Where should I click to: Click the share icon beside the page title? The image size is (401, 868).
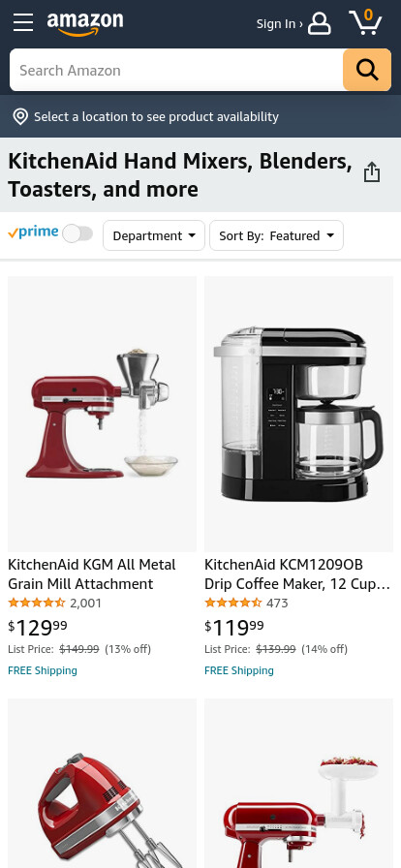tap(372, 172)
